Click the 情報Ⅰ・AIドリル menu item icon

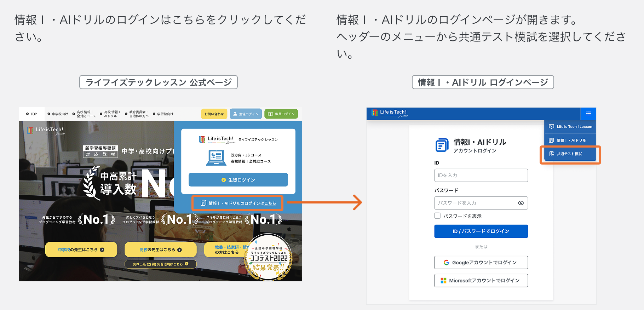(x=551, y=140)
